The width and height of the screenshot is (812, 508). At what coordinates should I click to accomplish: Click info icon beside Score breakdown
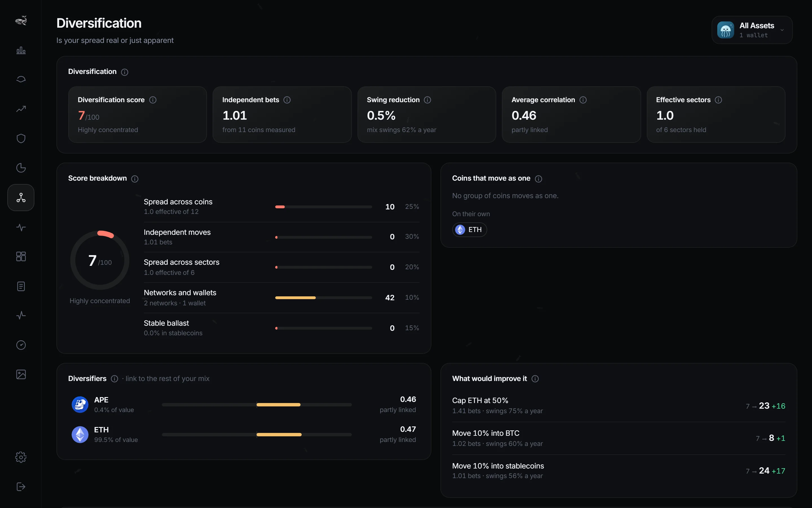tap(134, 179)
